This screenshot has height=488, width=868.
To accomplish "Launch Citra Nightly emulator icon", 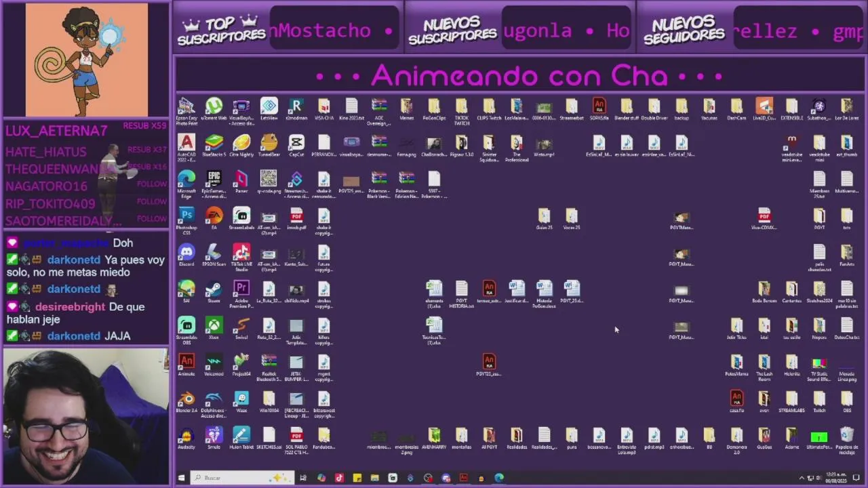I will 241,146.
